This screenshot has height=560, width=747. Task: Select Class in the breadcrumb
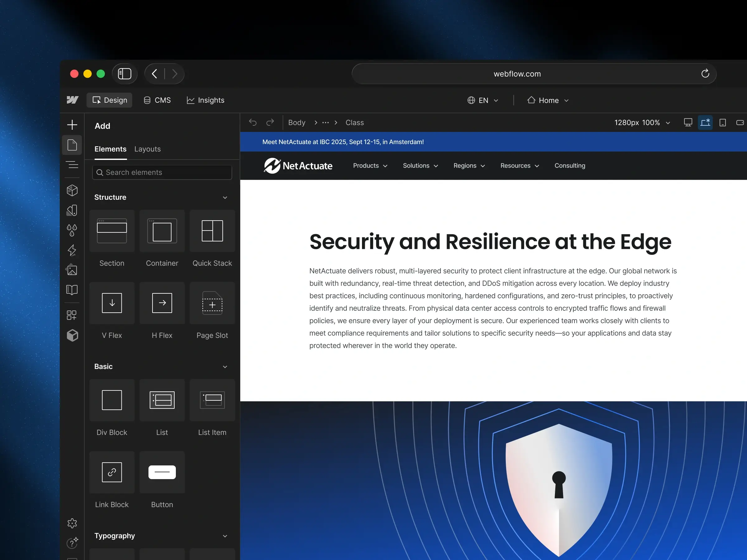(355, 123)
